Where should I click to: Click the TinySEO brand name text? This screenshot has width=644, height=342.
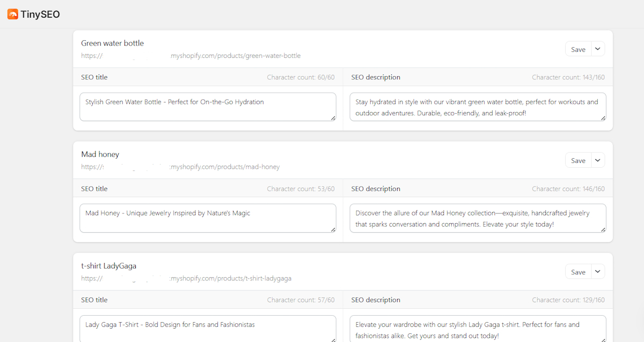pyautogui.click(x=40, y=14)
